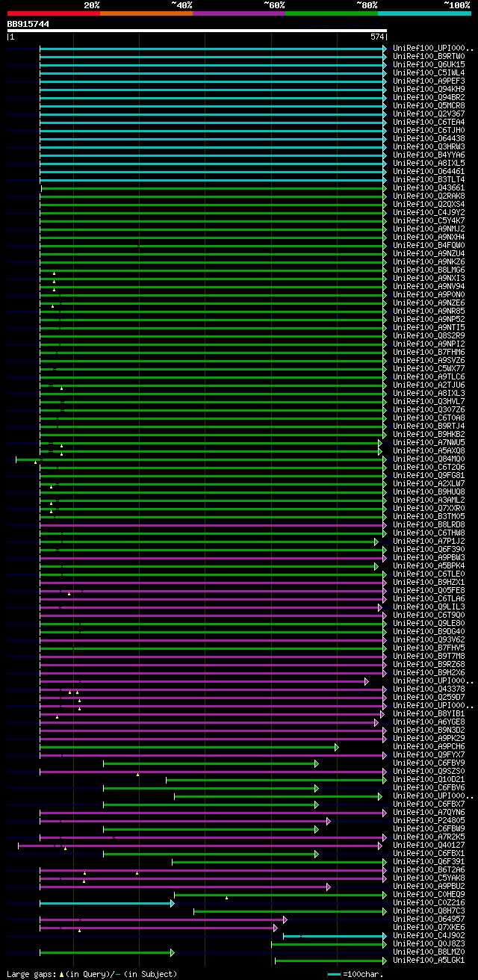Screen dimensions: 478x980
Task: Click the =100char. scale legend
Action: tap(356, 974)
